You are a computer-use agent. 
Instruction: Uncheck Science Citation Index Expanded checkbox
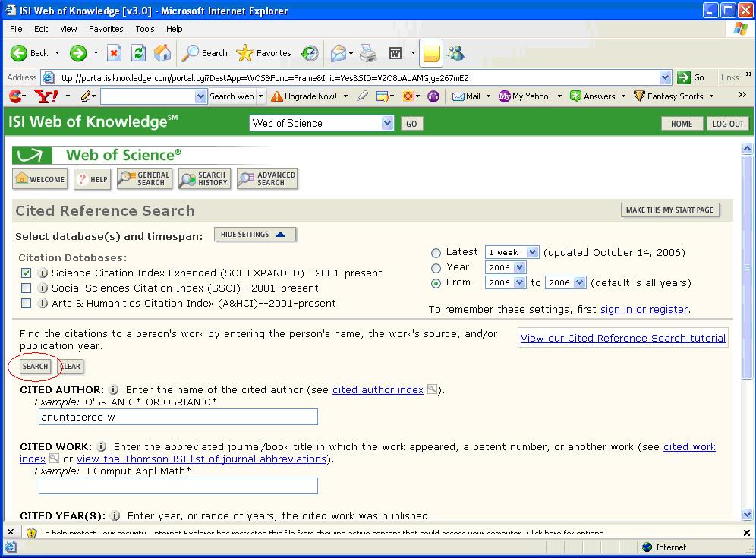26,273
